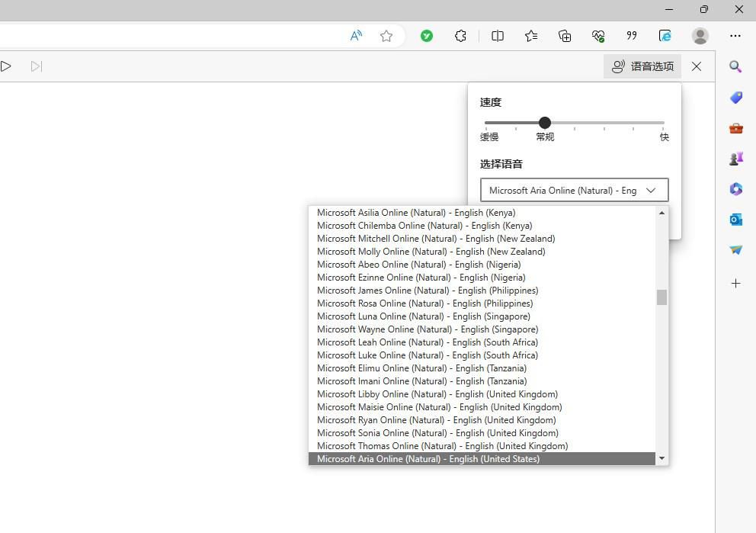The width and height of the screenshot is (756, 533).
Task: Click voice list scrollbar up arrow
Action: [x=662, y=213]
